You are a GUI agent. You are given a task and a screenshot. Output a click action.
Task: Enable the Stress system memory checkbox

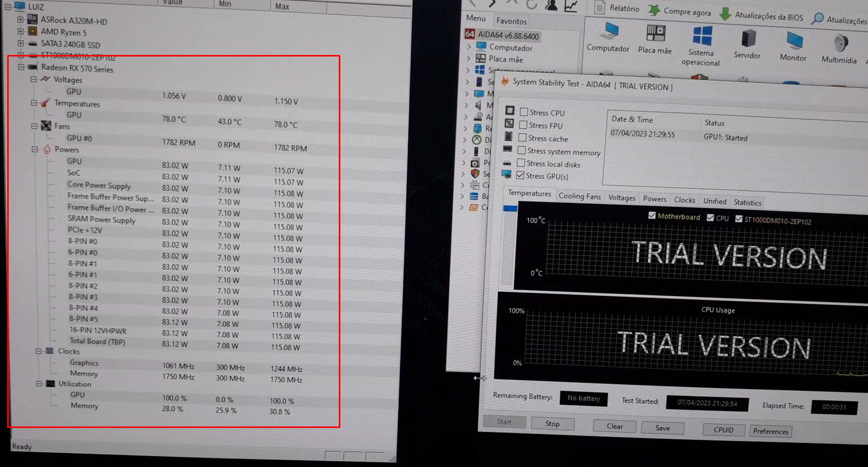pyautogui.click(x=522, y=150)
